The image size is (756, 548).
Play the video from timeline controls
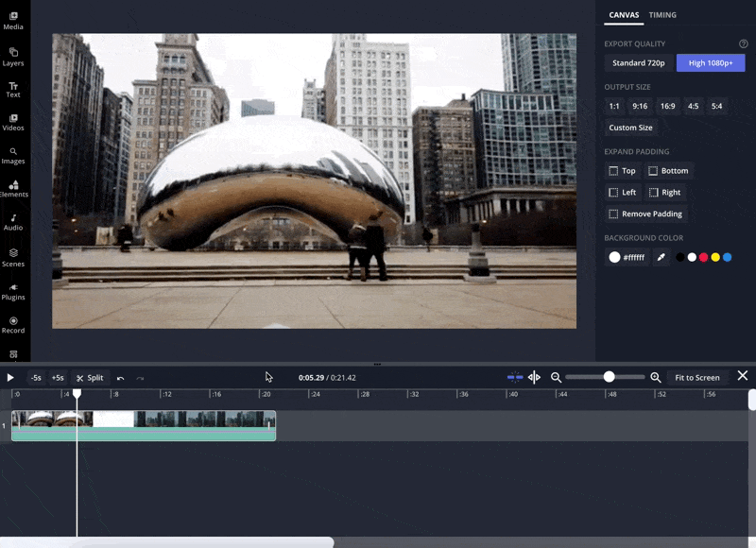[10, 378]
